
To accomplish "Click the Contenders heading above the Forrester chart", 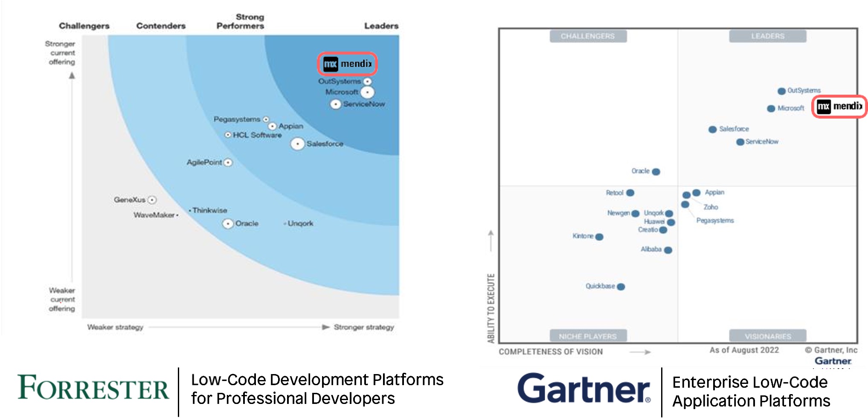I will point(161,26).
